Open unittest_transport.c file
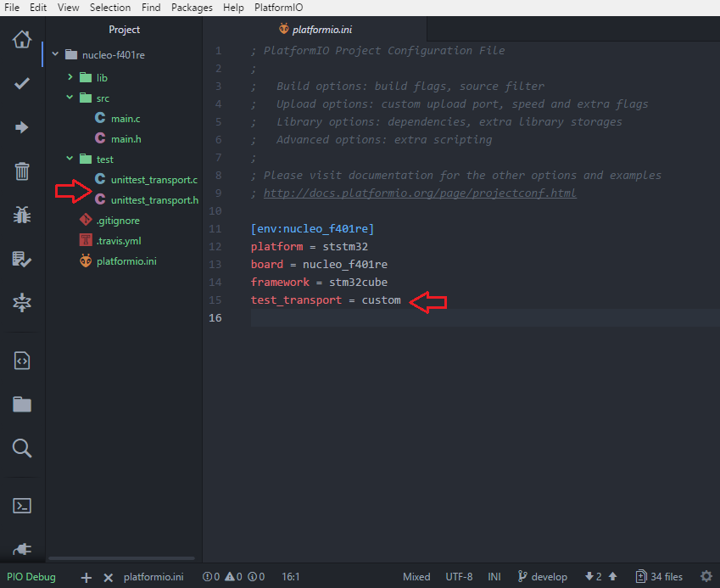 click(153, 180)
